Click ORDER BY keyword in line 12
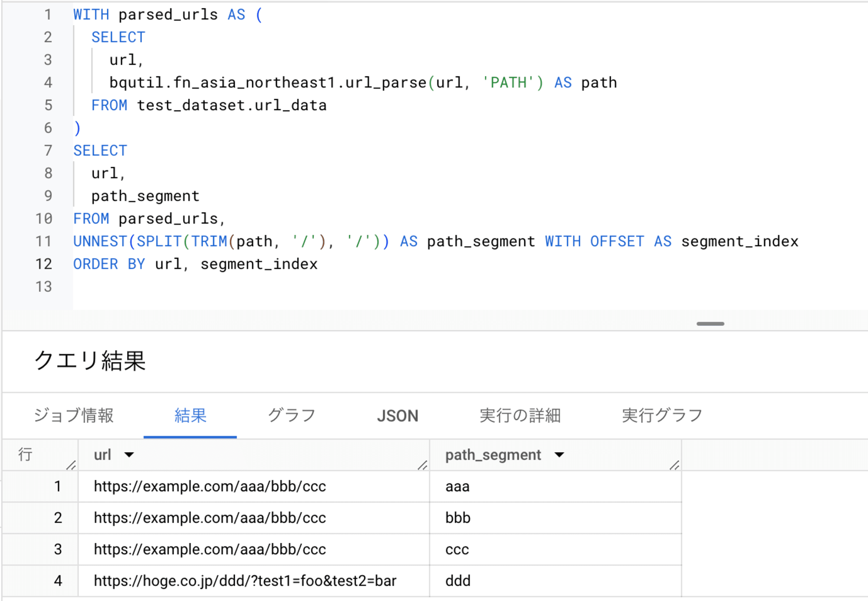The width and height of the screenshot is (868, 601). (109, 264)
